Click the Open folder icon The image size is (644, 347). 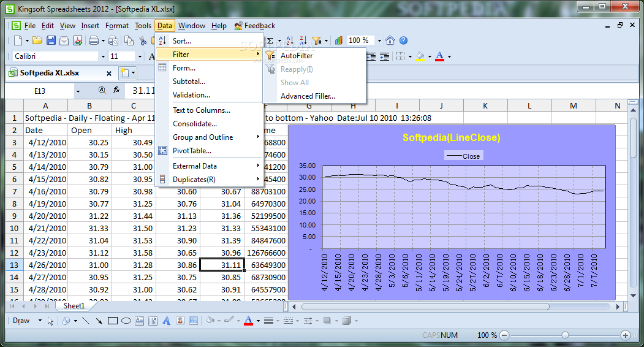pos(37,40)
